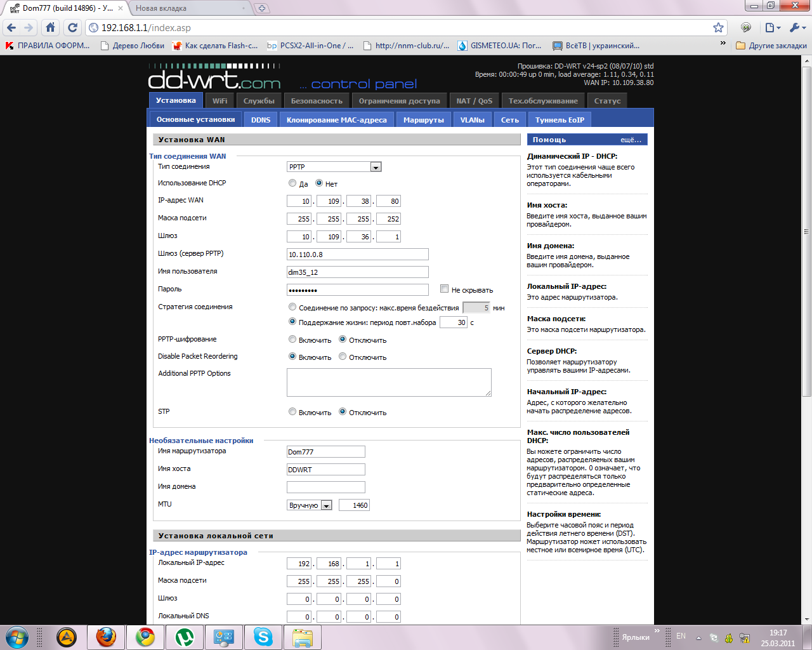Open the Дерево Любви bookmark

[x=133, y=46]
